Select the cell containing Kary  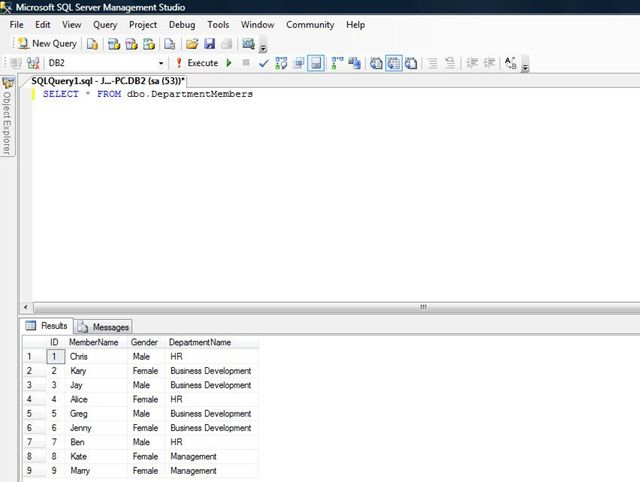point(97,371)
